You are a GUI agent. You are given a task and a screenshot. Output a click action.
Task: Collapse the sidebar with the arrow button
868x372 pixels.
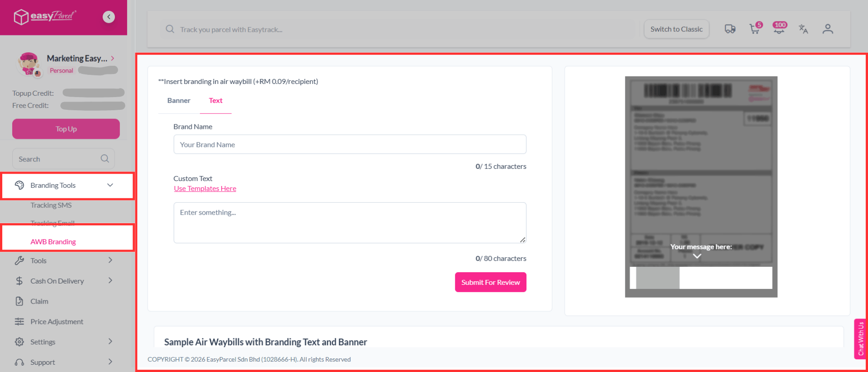click(109, 17)
